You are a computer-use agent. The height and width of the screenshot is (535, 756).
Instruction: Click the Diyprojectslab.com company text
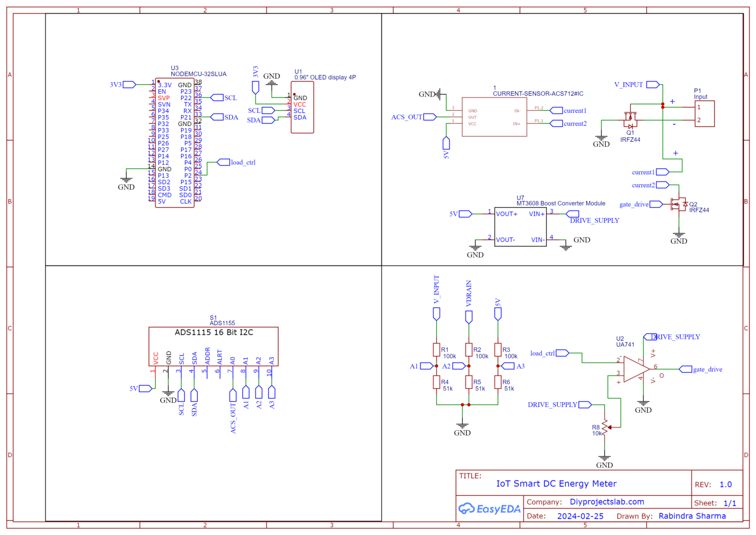pyautogui.click(x=607, y=502)
